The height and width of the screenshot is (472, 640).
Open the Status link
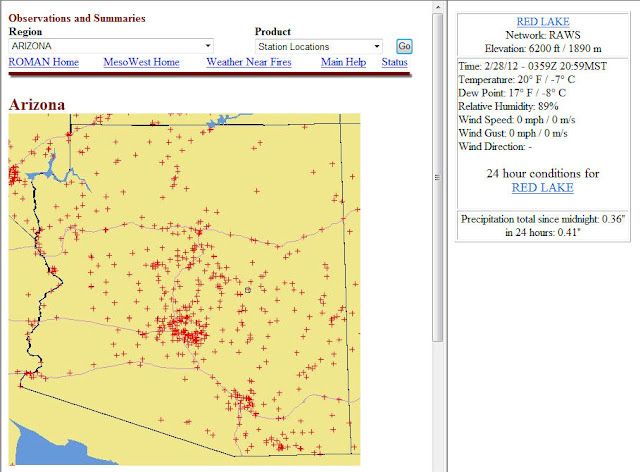(x=394, y=62)
